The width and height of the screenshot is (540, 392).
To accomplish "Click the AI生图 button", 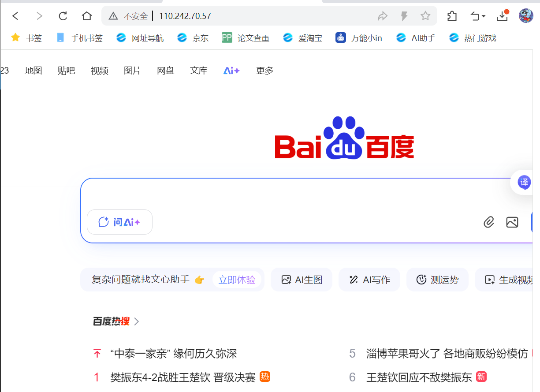I will (x=302, y=280).
